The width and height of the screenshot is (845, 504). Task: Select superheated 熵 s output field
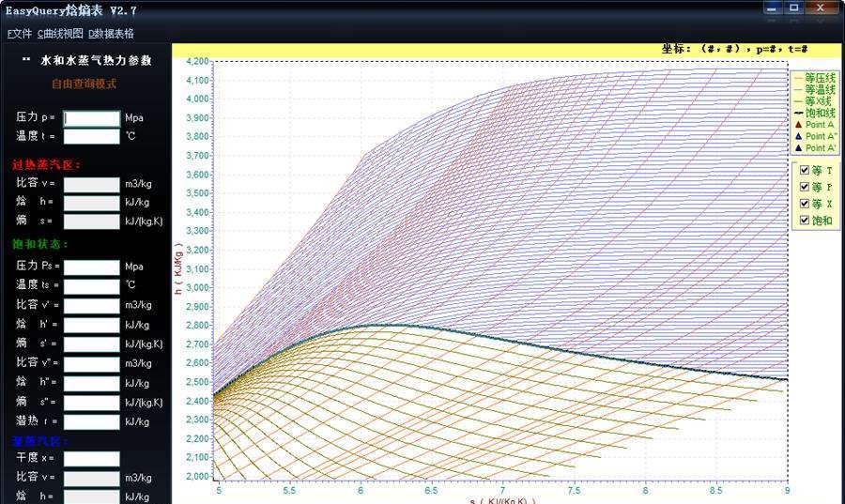[x=92, y=221]
